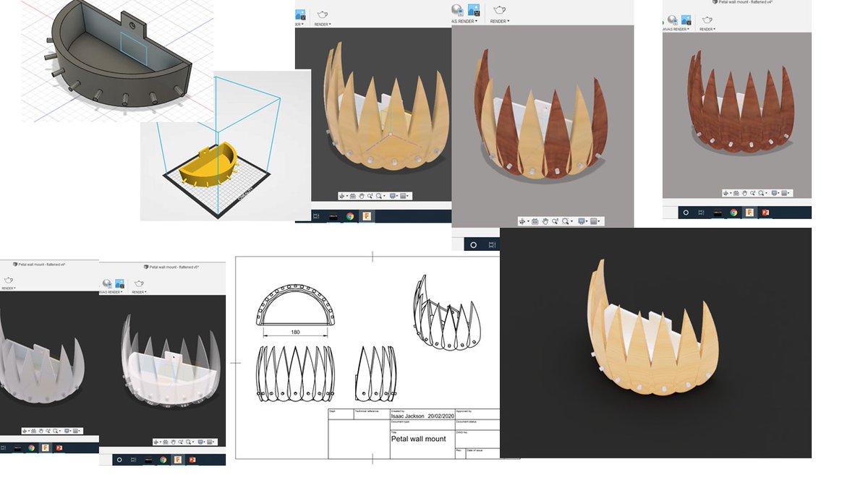Click 'Petal wall mount' title block text

(x=418, y=439)
